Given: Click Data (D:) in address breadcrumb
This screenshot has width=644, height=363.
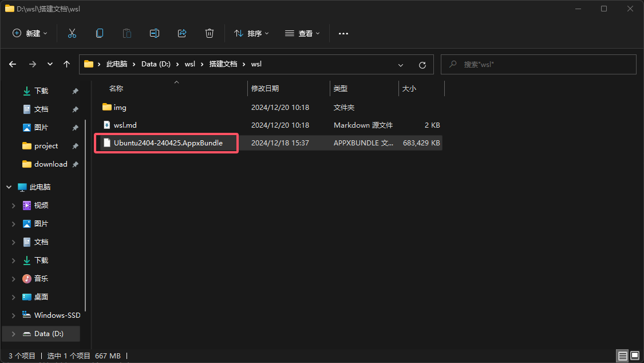Looking at the screenshot, I should pyautogui.click(x=156, y=64).
